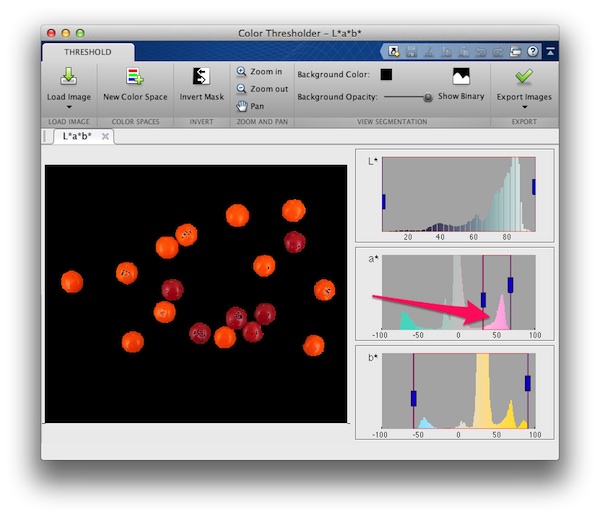Image resolution: width=600 pixels, height=517 pixels.
Task: Click the switch windows icon in quick access bar
Action: click(x=515, y=51)
